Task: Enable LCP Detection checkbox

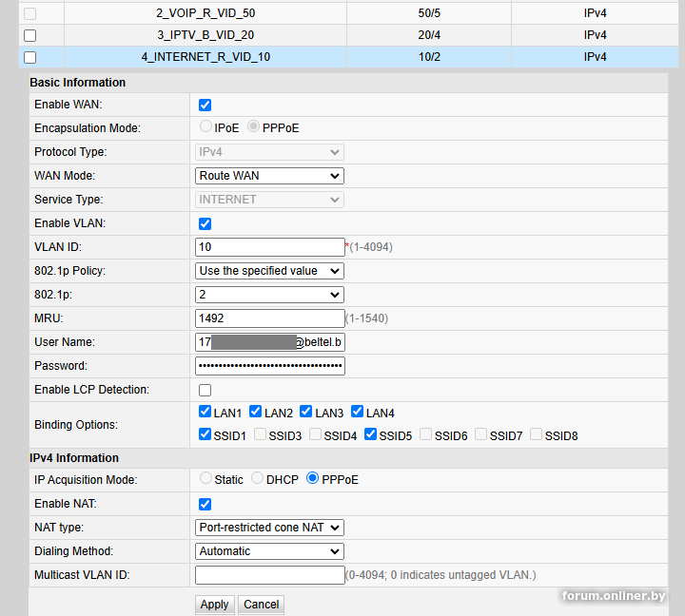Action: pos(205,390)
